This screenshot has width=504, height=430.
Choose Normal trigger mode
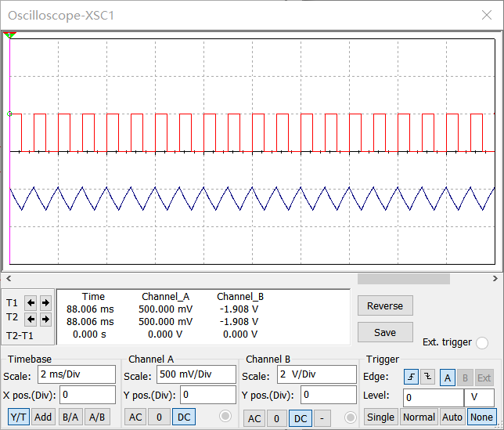(x=419, y=417)
